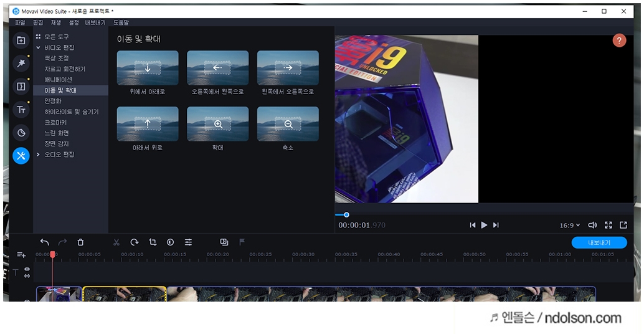Select 크로마키 tool
644x334 pixels.
click(x=55, y=122)
